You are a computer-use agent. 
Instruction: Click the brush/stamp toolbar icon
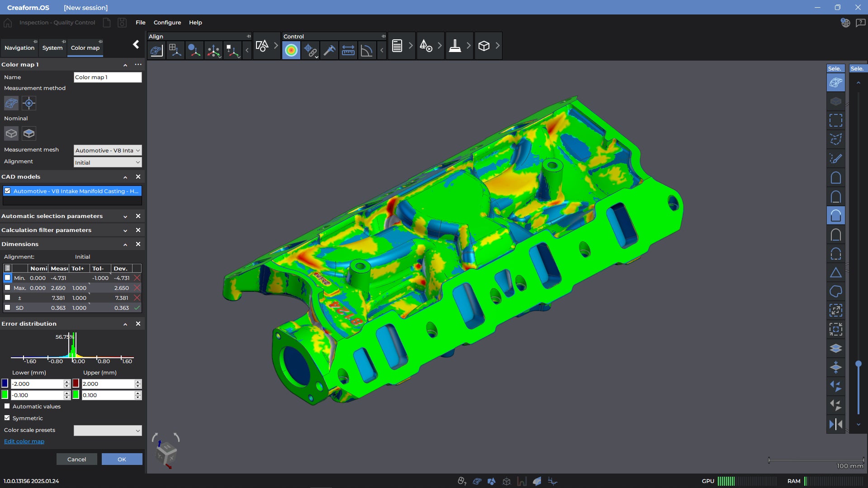pyautogui.click(x=455, y=46)
